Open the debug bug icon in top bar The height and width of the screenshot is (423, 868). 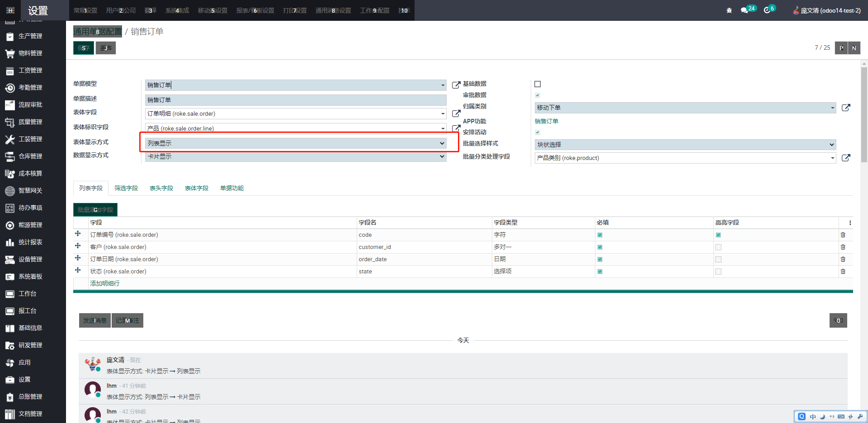click(729, 10)
